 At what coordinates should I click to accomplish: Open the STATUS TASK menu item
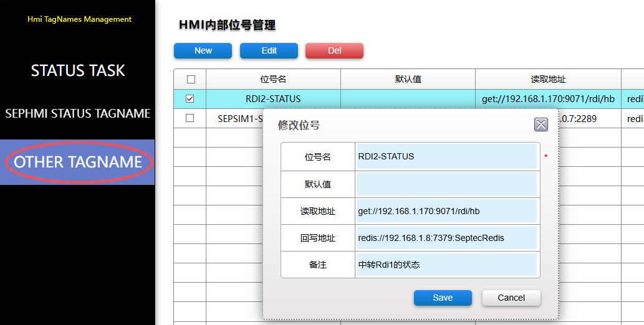point(78,70)
